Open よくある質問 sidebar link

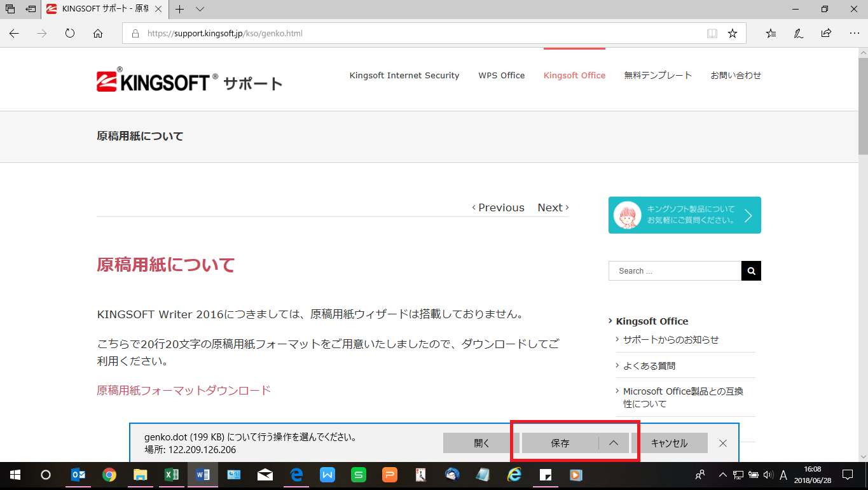(x=649, y=366)
